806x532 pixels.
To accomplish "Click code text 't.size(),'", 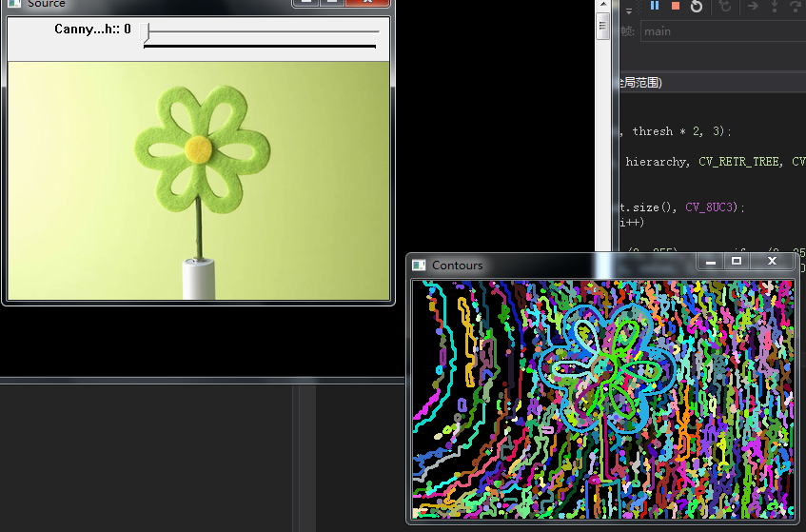I will [x=648, y=207].
